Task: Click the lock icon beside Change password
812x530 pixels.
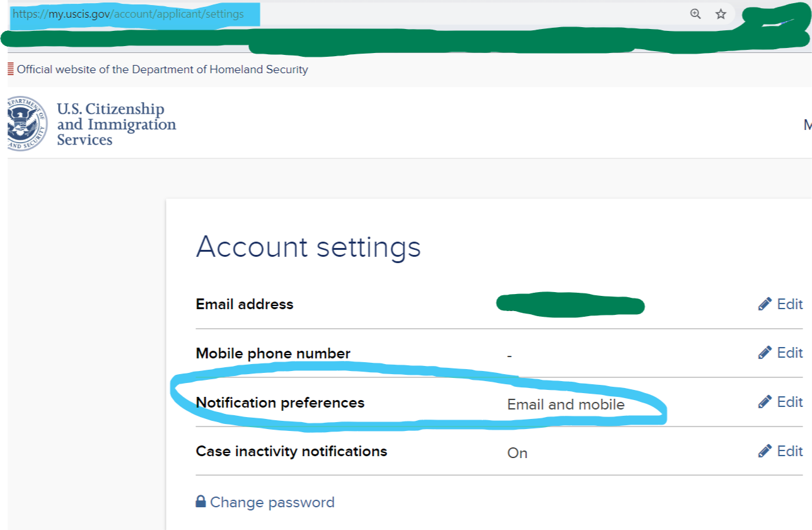Action: pos(200,502)
